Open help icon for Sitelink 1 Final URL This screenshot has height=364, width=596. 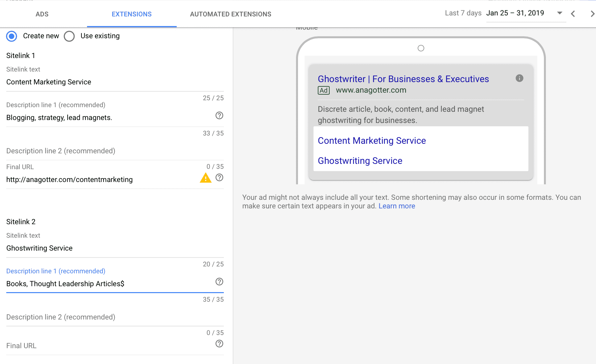click(219, 177)
